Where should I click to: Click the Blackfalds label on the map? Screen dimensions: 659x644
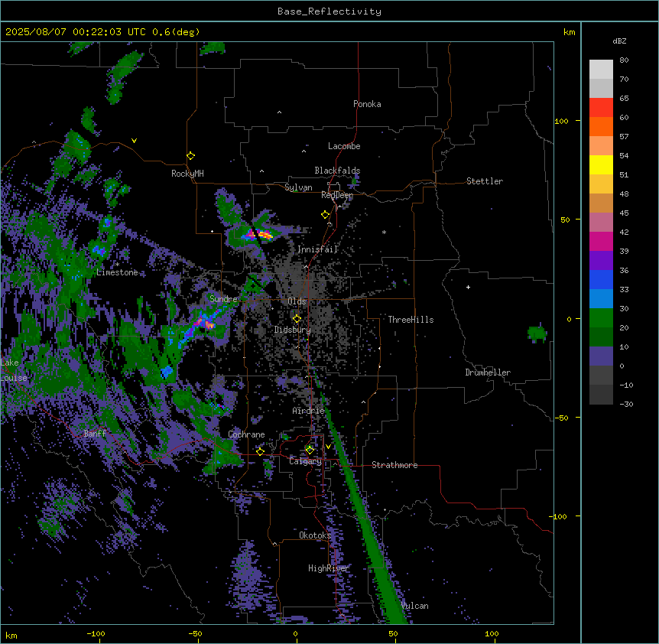pos(337,171)
